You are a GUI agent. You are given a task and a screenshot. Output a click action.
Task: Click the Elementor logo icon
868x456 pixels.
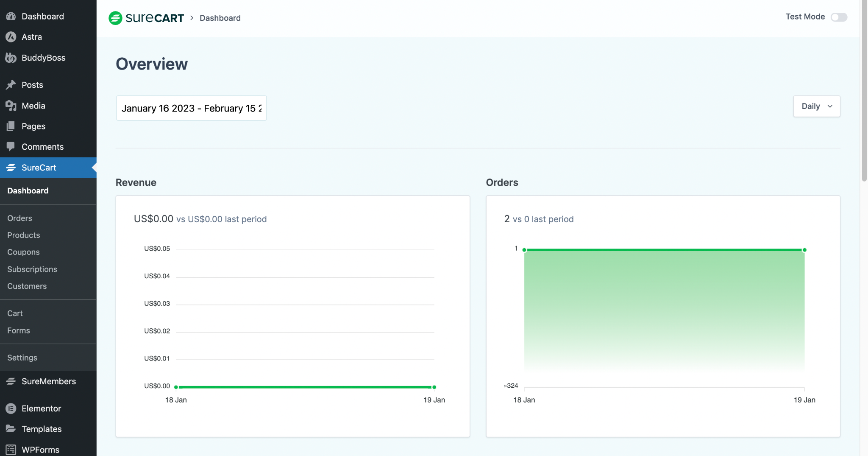coord(11,408)
